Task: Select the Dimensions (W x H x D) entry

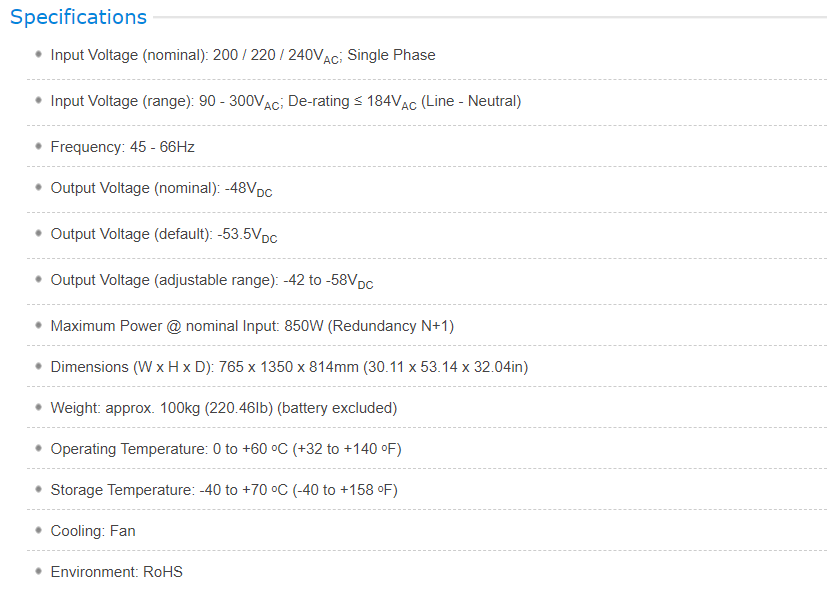Action: [x=289, y=367]
